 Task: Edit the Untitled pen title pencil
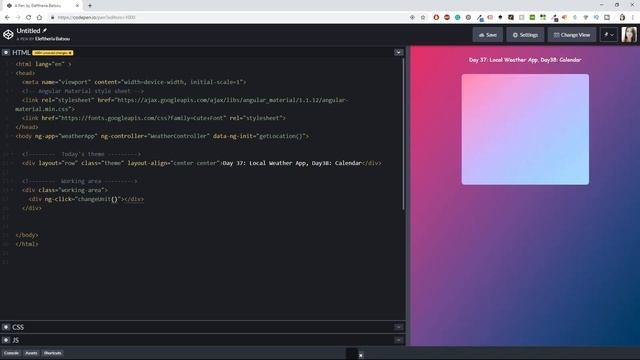coord(44,31)
